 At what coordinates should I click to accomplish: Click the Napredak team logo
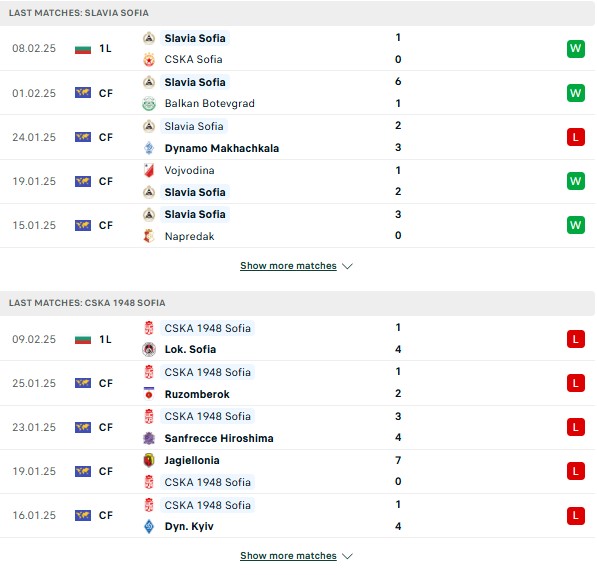tap(149, 236)
